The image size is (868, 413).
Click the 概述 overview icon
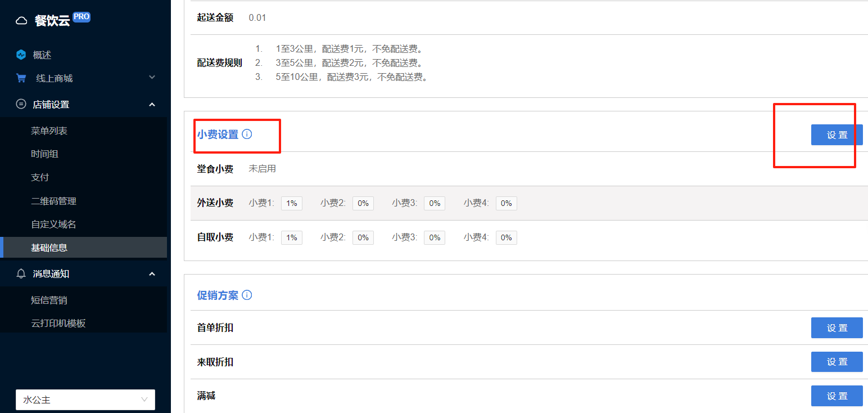click(x=21, y=55)
